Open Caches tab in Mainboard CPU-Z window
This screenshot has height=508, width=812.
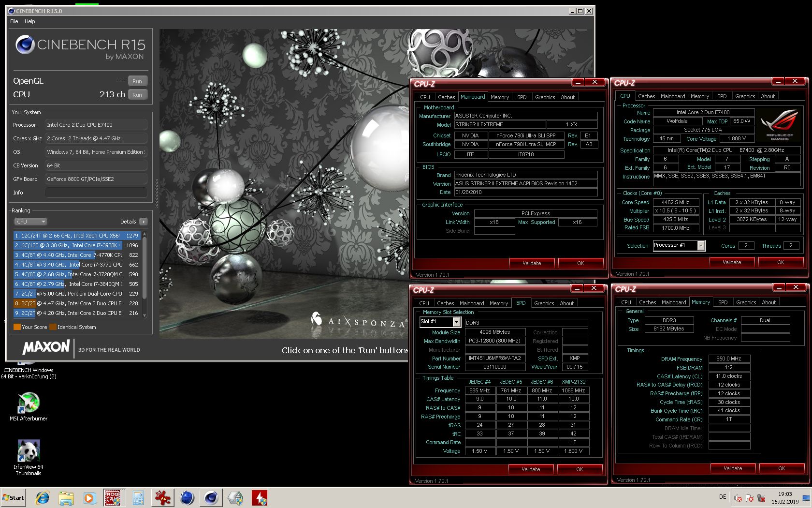(x=446, y=97)
